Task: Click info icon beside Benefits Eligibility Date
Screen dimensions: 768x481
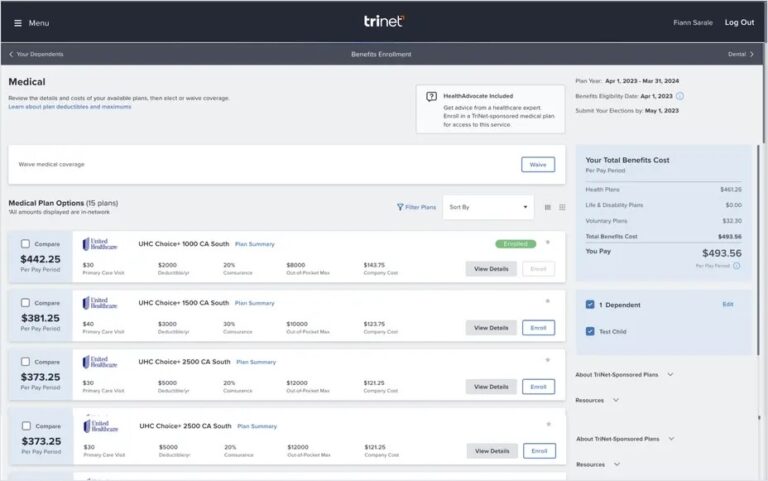Action: point(680,96)
